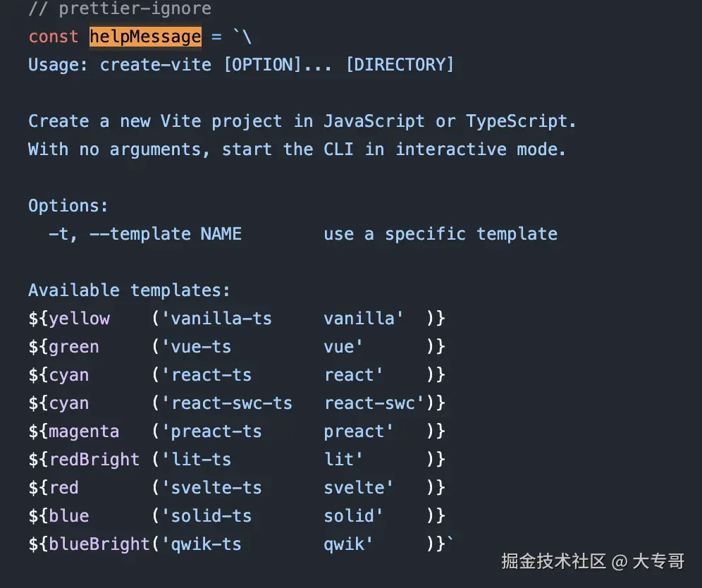This screenshot has height=588, width=702.
Task: Click the 掘金技术社区 watermark text
Action: [x=553, y=561]
